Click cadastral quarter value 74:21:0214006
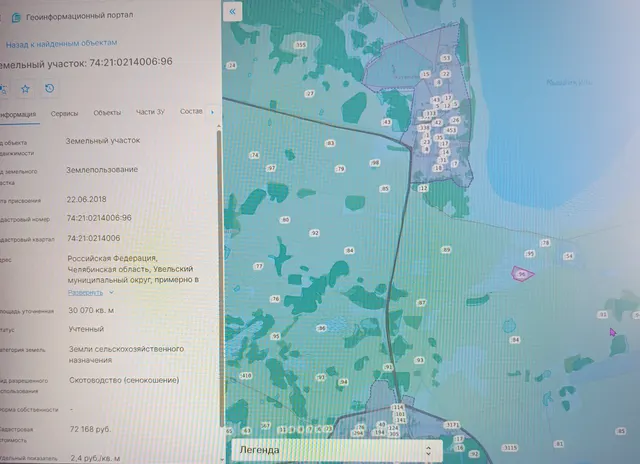The height and width of the screenshot is (464, 640). click(93, 238)
